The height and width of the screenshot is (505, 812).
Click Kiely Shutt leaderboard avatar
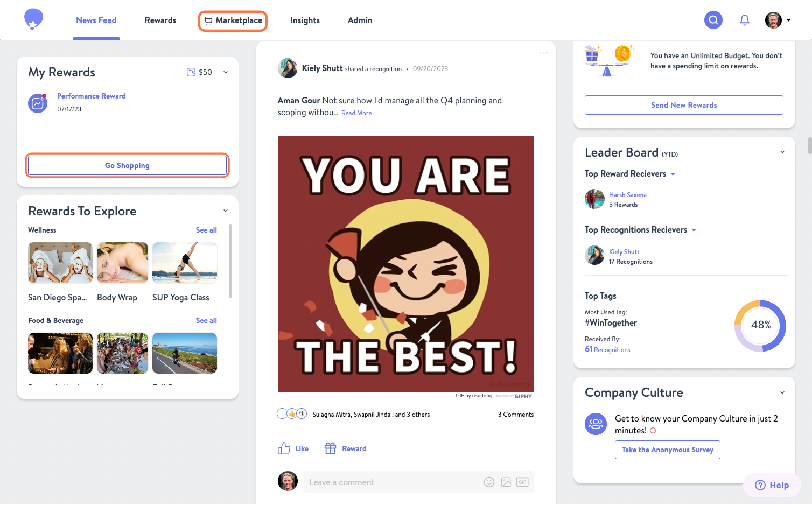(594, 255)
